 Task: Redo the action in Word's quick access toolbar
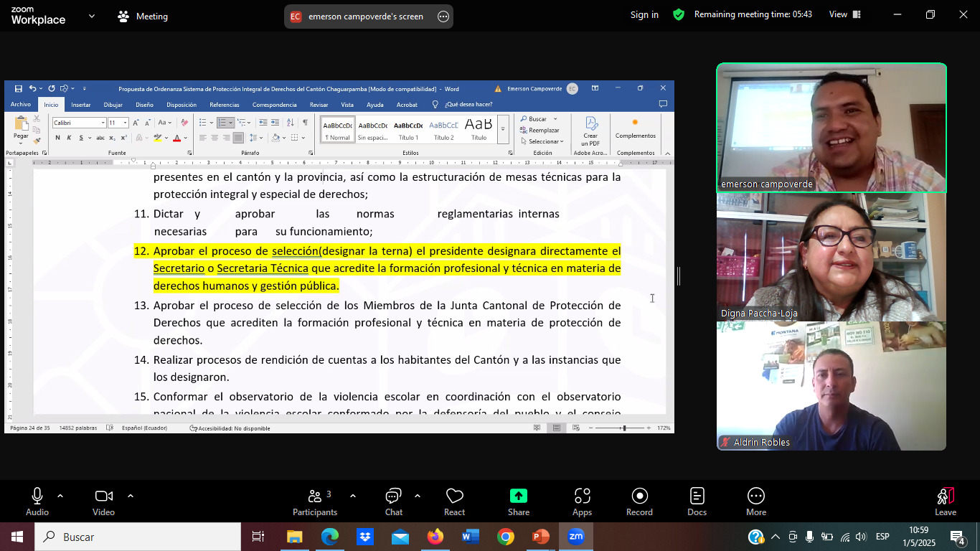52,89
